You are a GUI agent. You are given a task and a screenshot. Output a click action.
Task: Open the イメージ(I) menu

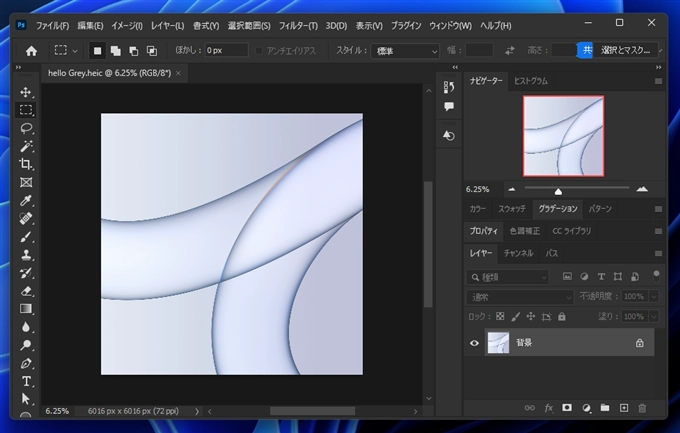tap(127, 26)
